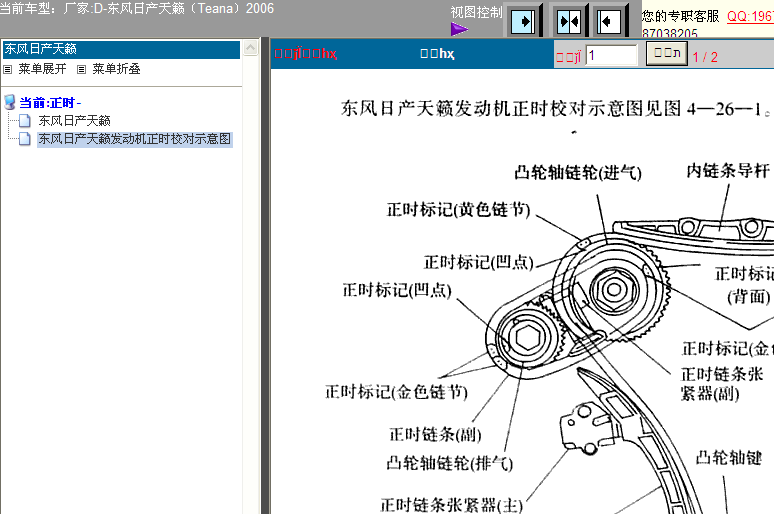Viewport: 774px width, 514px height.
Task: Click the collapse-left view control icon
Action: [x=609, y=21]
